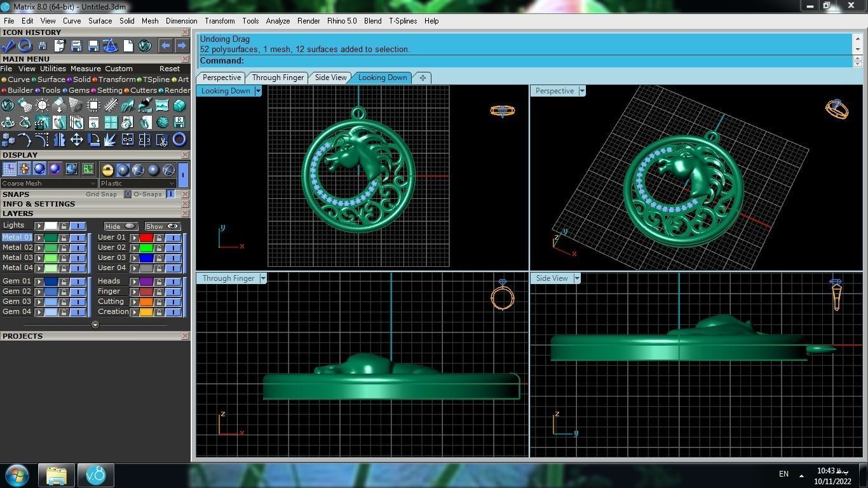Select the sun crosshair icon in Main Menu
Image resolution: width=868 pixels, height=488 pixels.
[43, 105]
